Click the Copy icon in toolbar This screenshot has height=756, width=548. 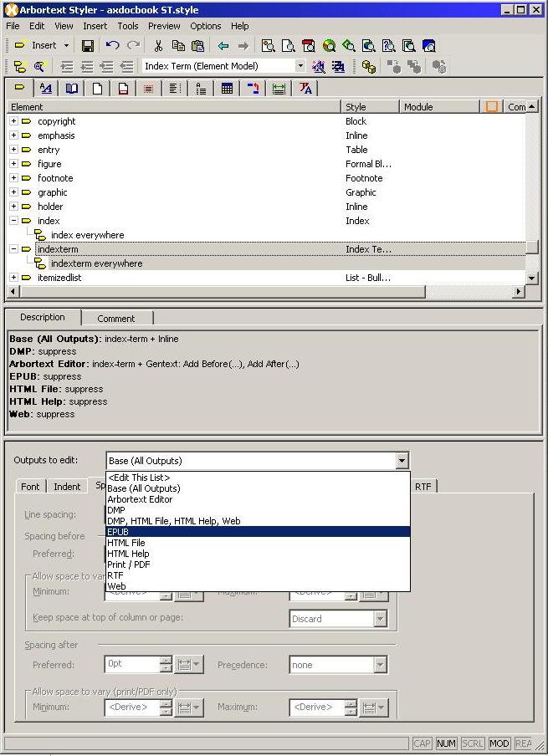click(x=178, y=46)
